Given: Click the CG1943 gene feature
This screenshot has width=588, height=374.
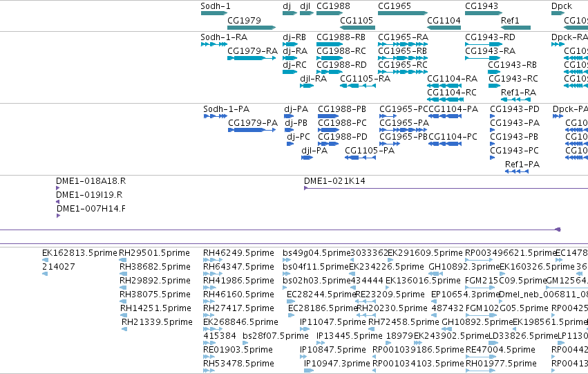Looking at the screenshot, I should pyautogui.click(x=484, y=13).
